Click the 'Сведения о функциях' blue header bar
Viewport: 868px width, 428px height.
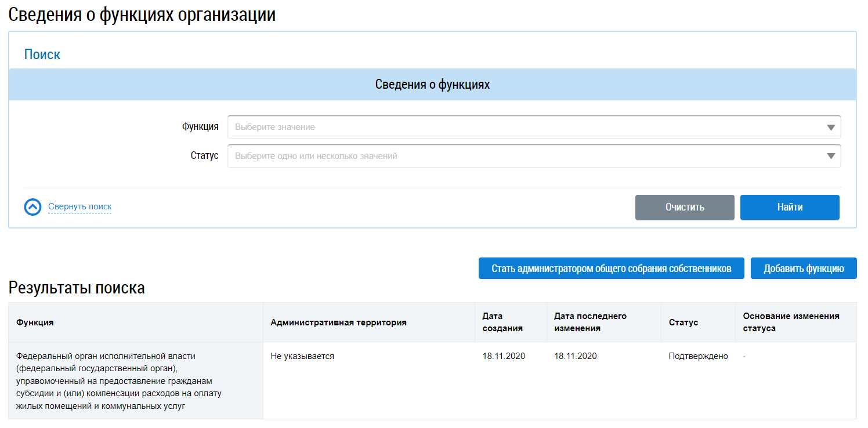432,85
